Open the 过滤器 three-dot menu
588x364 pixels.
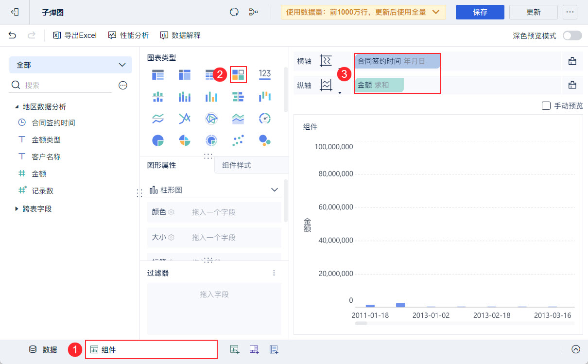pos(274,273)
